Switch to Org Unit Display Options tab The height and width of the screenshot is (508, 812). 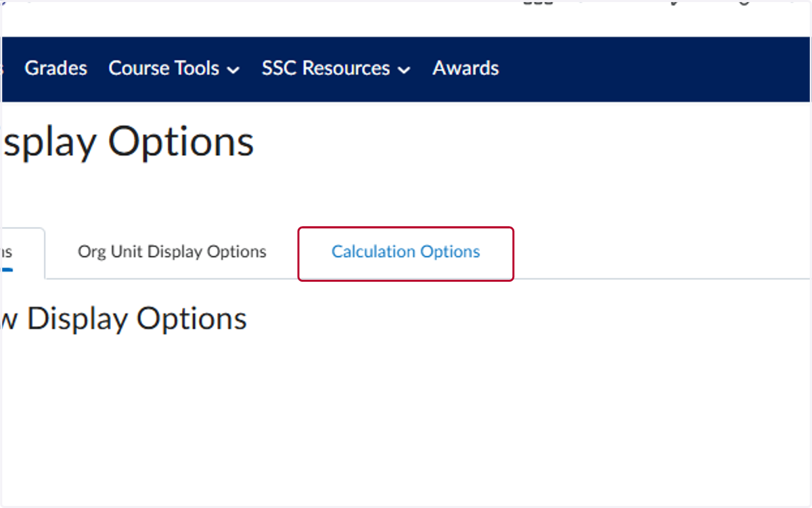pos(172,252)
